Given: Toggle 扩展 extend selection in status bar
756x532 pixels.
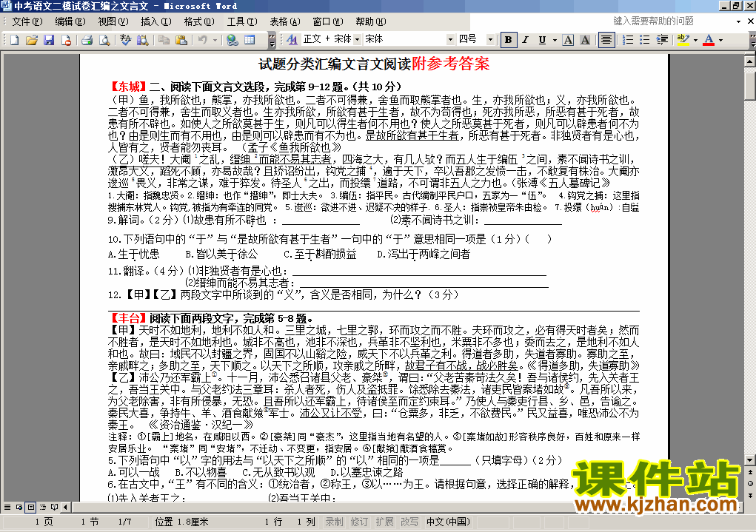Looking at the screenshot, I should [x=384, y=522].
